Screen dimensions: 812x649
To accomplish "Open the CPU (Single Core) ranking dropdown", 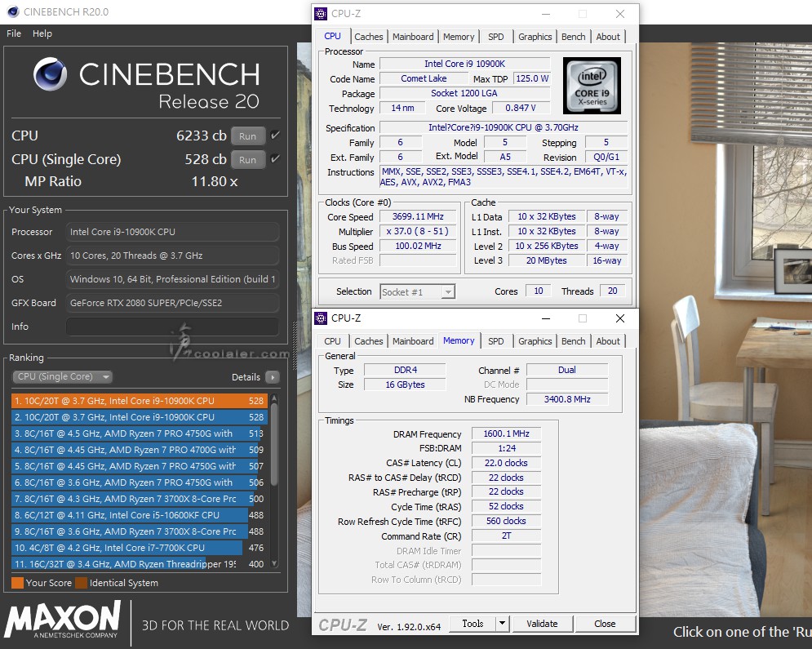I will (62, 376).
